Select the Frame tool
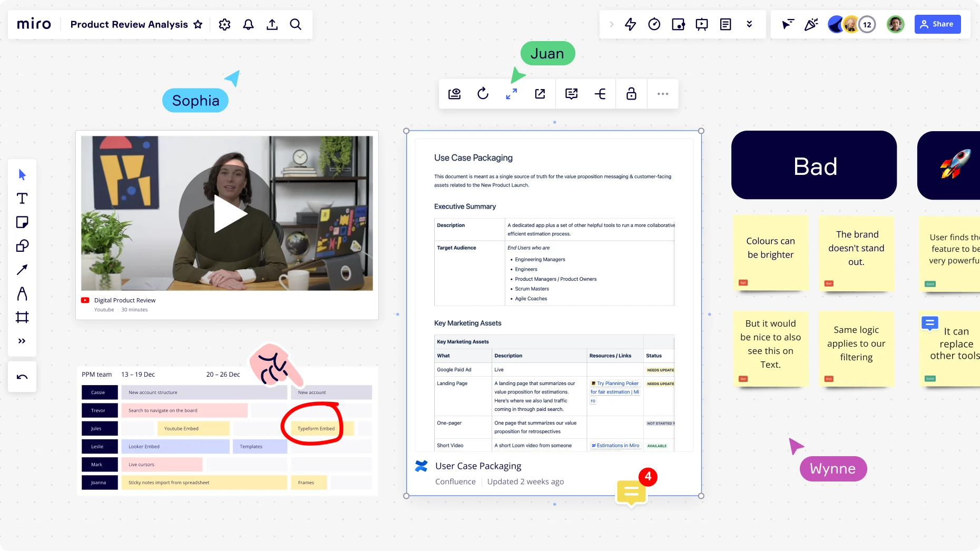The image size is (980, 551). (x=22, y=317)
